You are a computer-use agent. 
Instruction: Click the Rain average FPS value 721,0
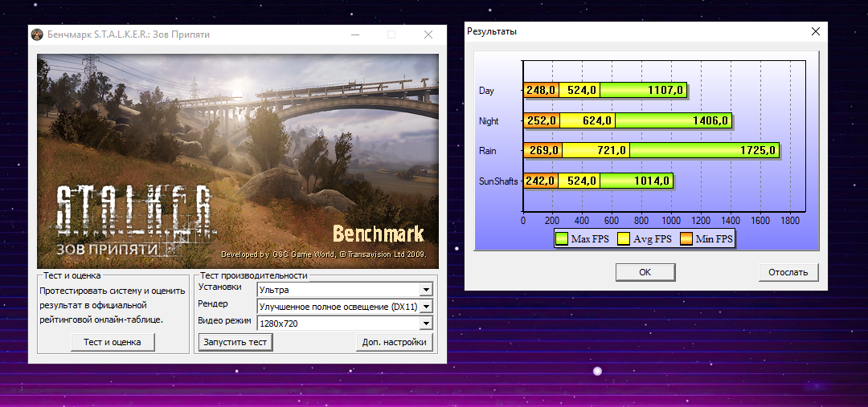pos(611,150)
